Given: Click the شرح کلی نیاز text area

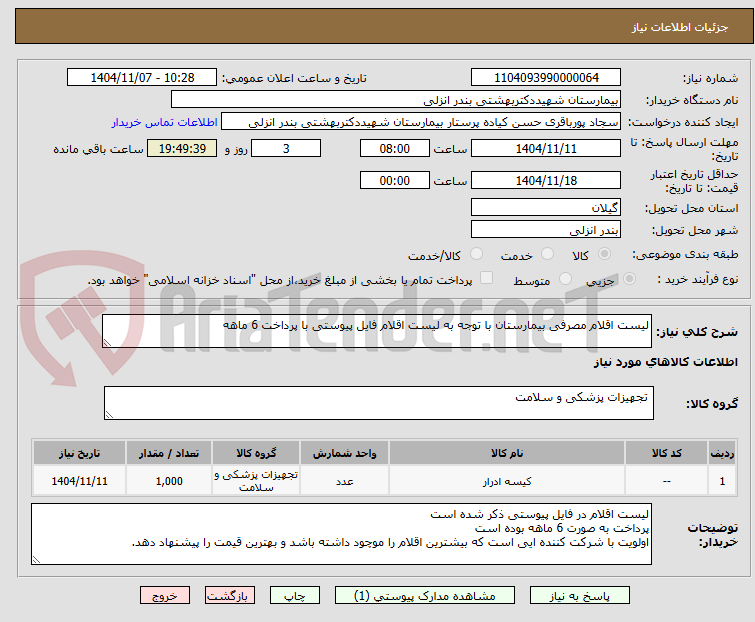Looking at the screenshot, I should pyautogui.click(x=377, y=331).
